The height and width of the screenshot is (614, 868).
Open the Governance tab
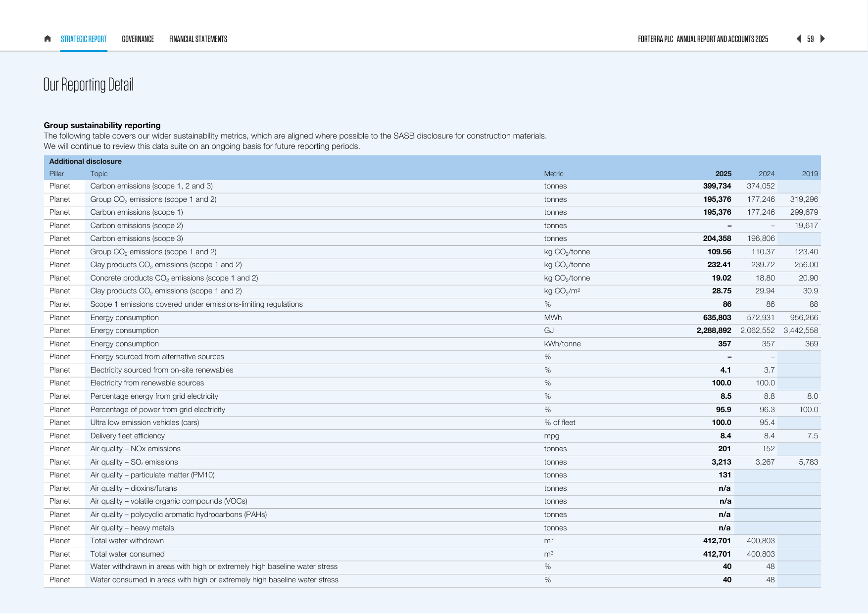click(x=138, y=39)
